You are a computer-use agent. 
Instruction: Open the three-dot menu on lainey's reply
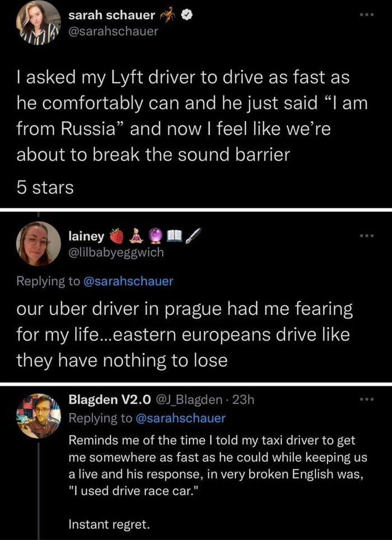pos(366,235)
